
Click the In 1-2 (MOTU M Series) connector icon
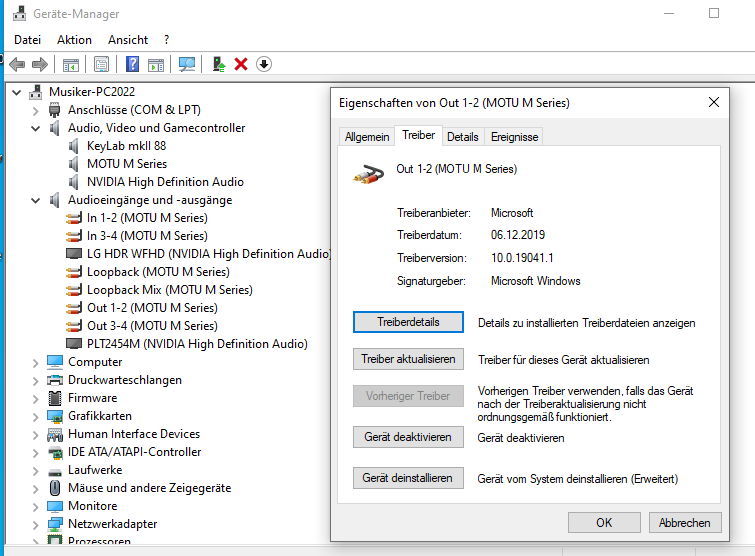tap(74, 218)
